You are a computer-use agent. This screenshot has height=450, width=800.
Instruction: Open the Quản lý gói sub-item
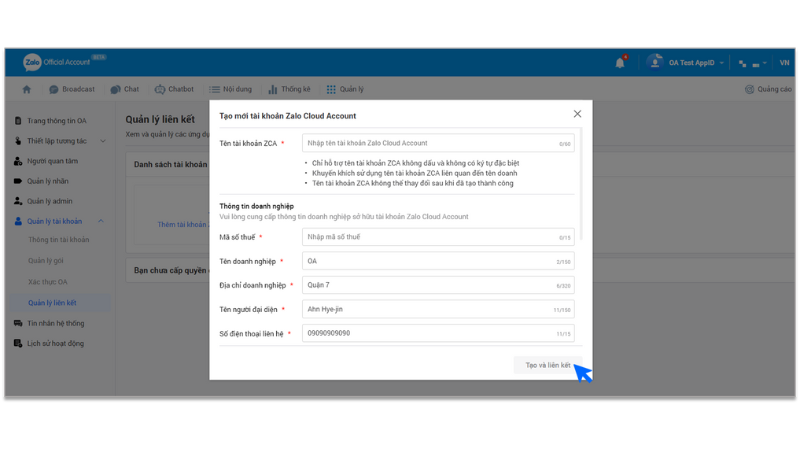tap(46, 261)
